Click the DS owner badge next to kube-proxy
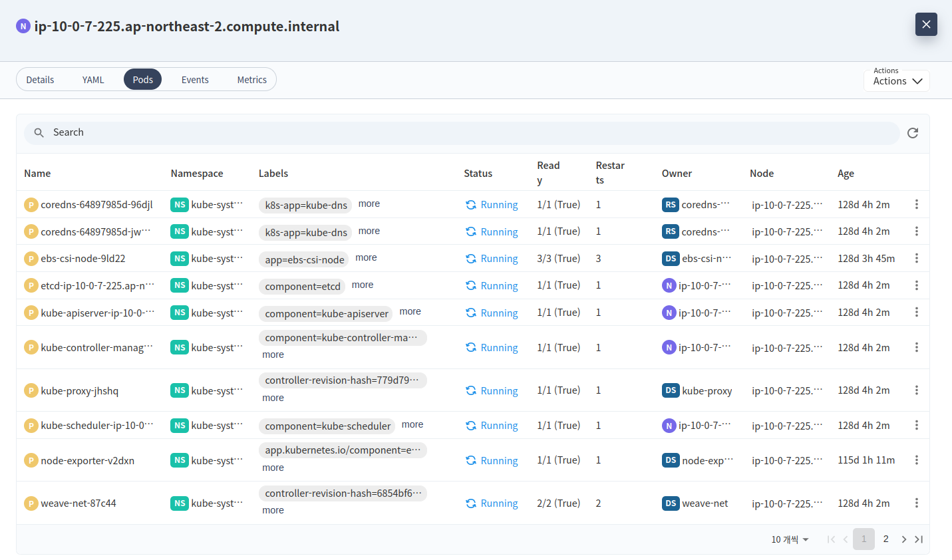 pyautogui.click(x=671, y=390)
